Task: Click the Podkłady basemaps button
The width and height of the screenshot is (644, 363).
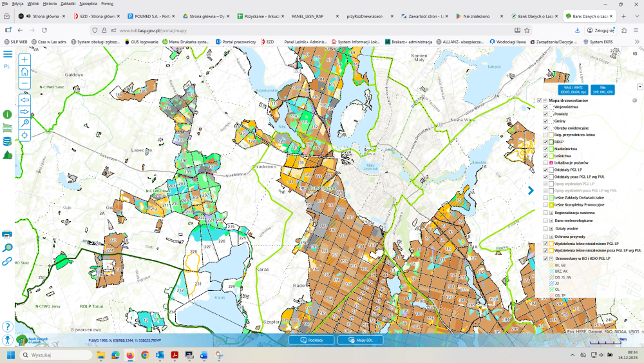Action: tap(311, 340)
